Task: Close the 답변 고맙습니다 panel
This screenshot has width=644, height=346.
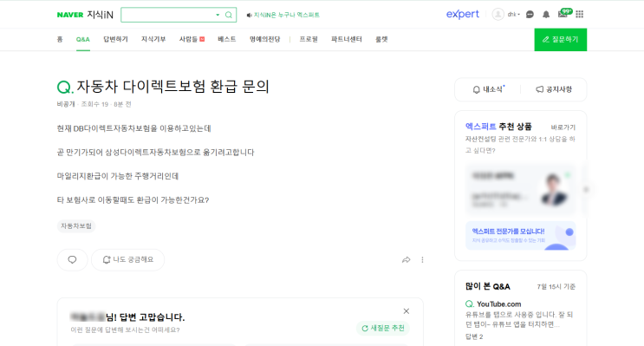Action: [x=407, y=311]
